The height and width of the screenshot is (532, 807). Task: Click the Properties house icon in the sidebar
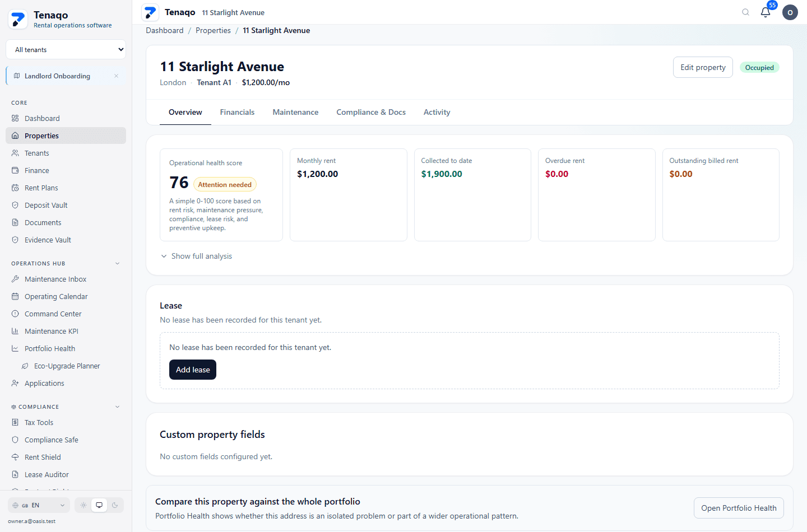tap(15, 136)
